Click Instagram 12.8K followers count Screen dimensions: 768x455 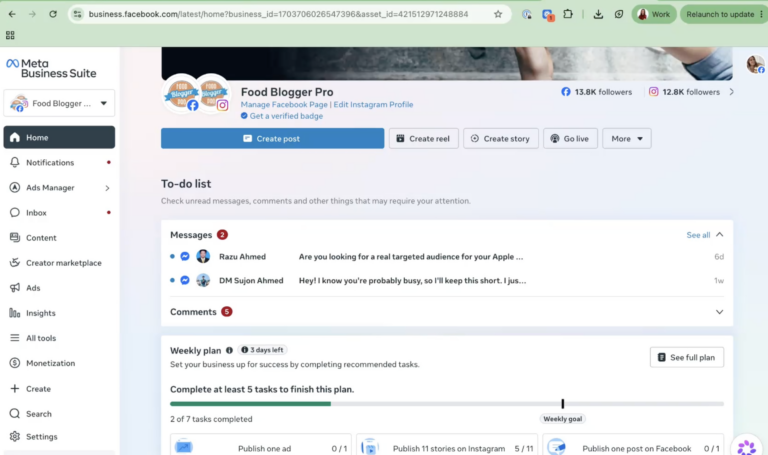(x=684, y=92)
